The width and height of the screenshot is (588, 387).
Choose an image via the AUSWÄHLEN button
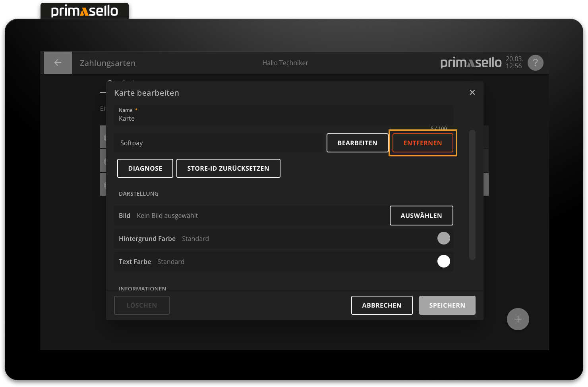tap(421, 216)
